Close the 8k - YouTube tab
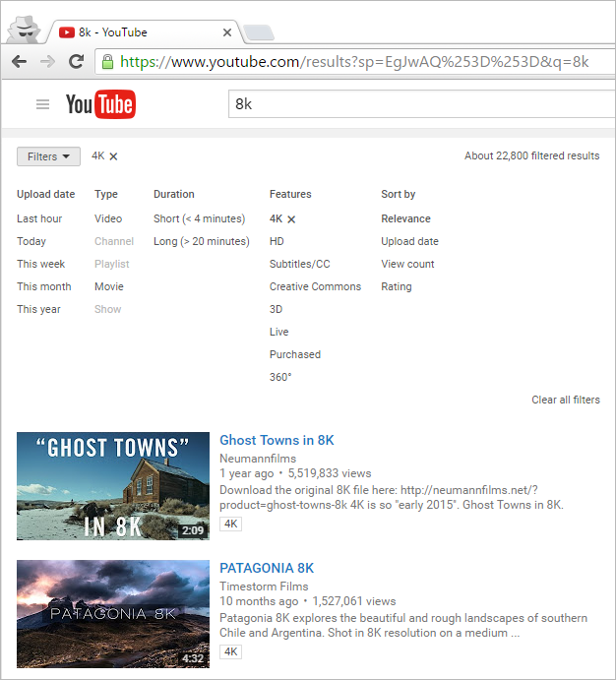 pos(227,32)
